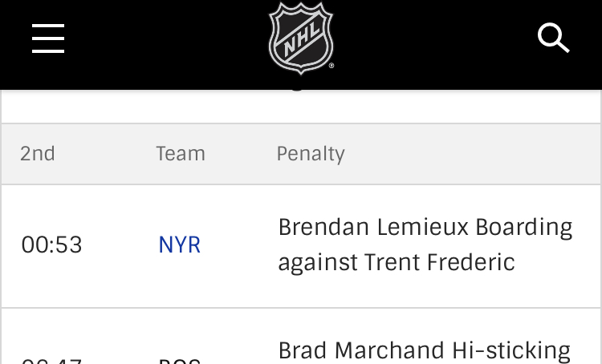602x364 pixels.
Task: Click the white strip above the table header
Action: coord(161,106)
